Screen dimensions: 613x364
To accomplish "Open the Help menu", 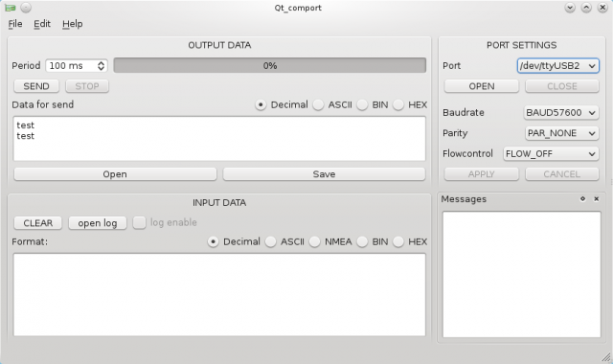I will [x=73, y=24].
